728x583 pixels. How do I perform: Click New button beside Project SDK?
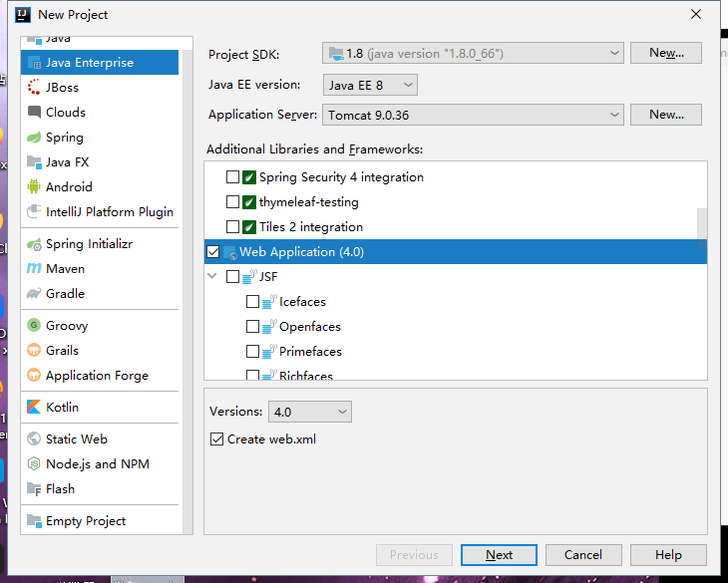pyautogui.click(x=666, y=53)
